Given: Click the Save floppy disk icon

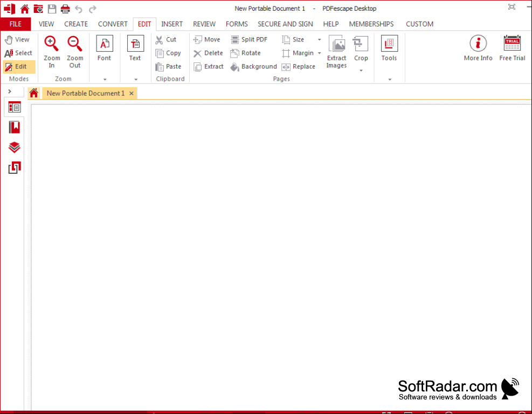Looking at the screenshot, I should point(52,9).
